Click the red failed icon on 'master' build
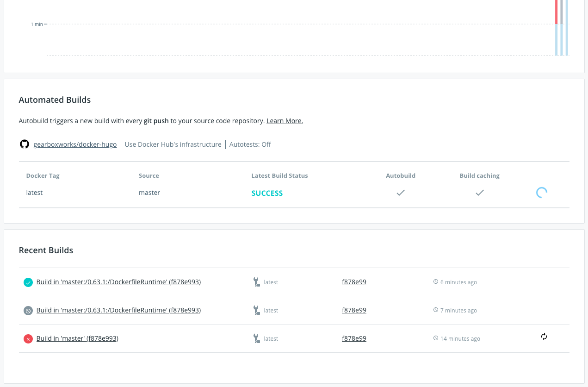Viewport: 588px width, 387px height. pyautogui.click(x=28, y=338)
